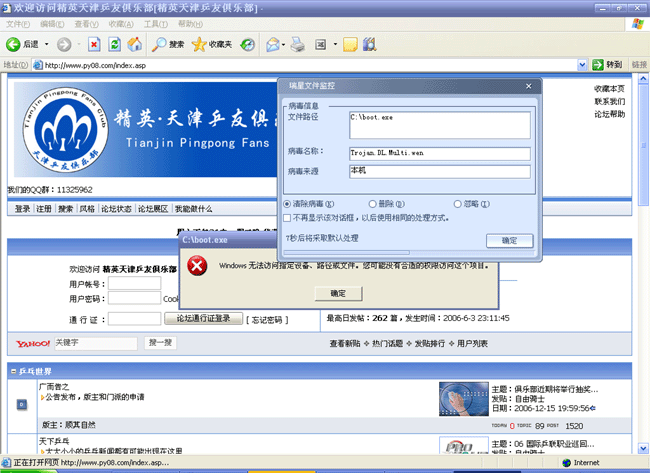Click the grey Forward arrow button

(x=64, y=44)
